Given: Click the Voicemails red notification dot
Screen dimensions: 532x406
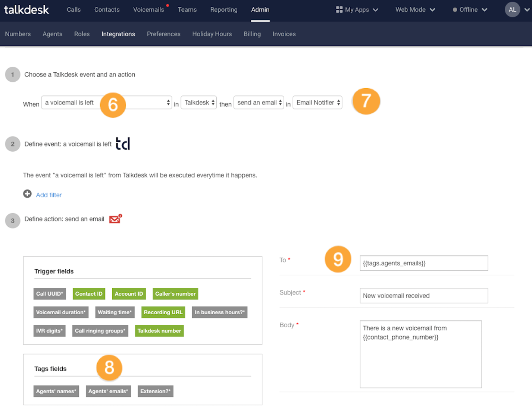Looking at the screenshot, I should click(168, 5).
